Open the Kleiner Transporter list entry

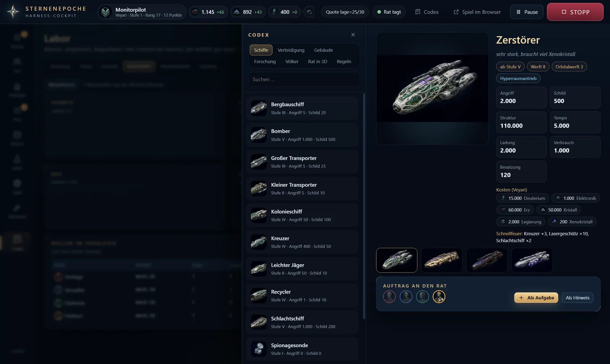[303, 188]
